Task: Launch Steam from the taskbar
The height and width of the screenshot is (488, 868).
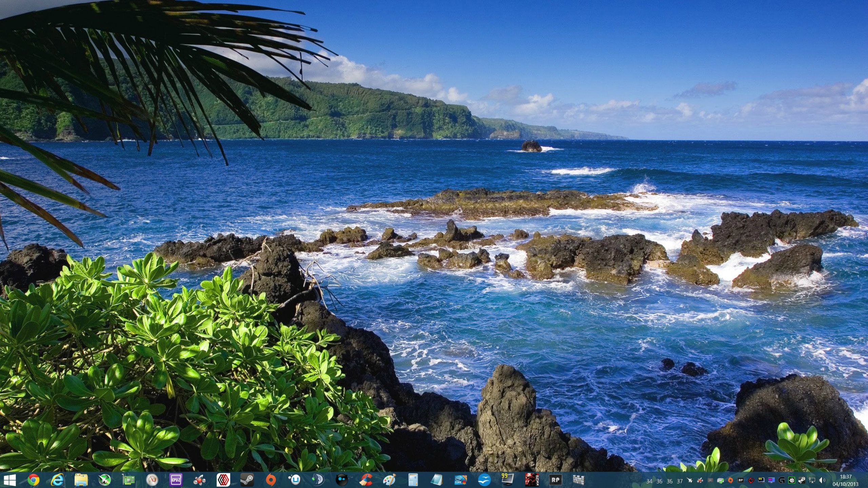Action: coord(247,480)
